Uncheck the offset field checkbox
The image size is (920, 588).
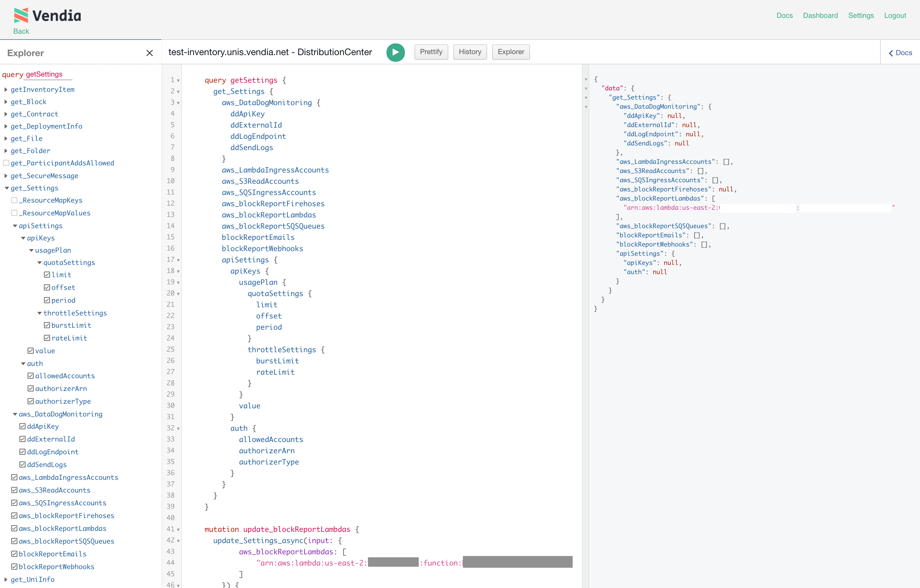tap(47, 287)
